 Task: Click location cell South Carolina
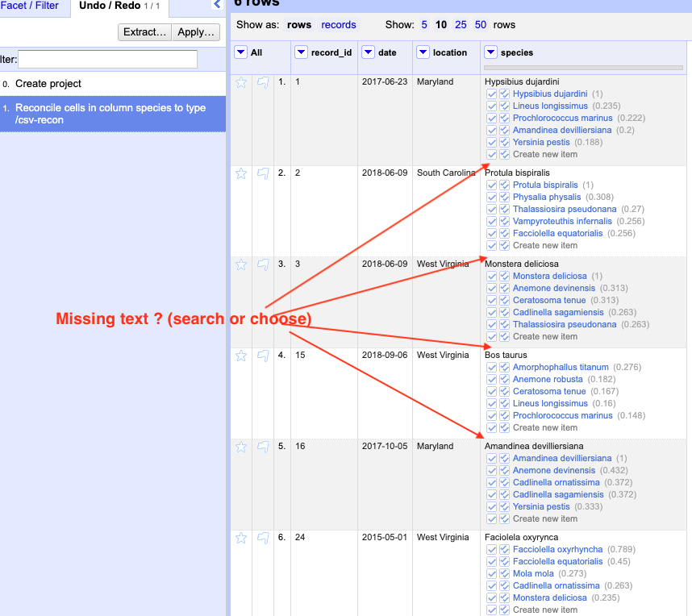pyautogui.click(x=446, y=173)
